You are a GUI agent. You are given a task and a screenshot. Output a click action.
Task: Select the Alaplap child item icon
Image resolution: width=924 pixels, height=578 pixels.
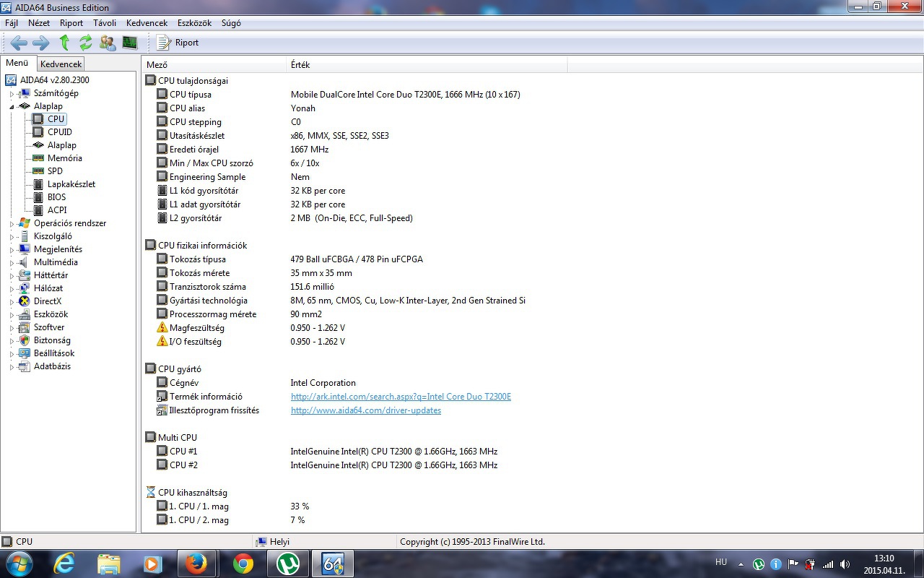tap(38, 145)
